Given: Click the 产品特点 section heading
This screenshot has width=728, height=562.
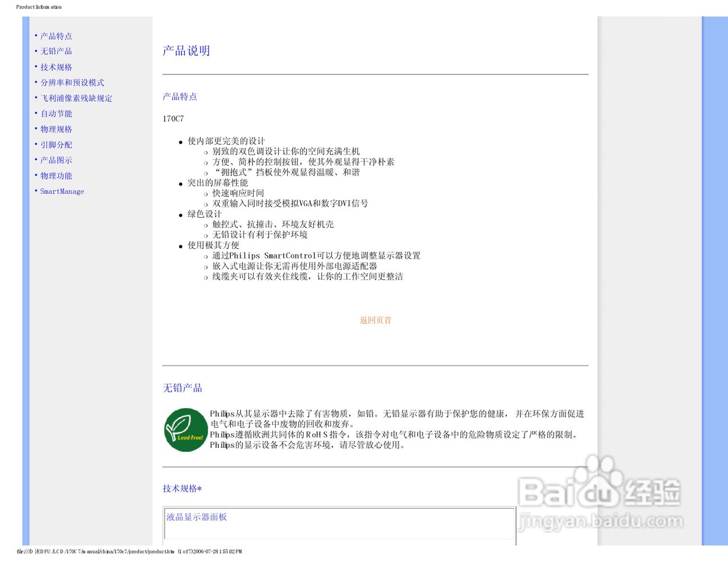Looking at the screenshot, I should point(180,97).
